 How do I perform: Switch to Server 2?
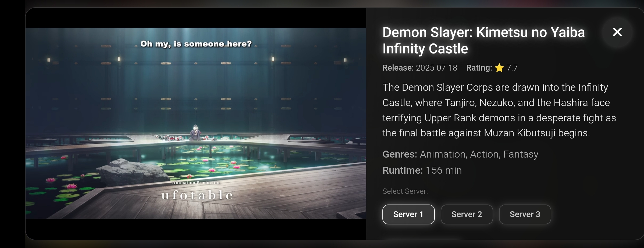click(x=467, y=214)
